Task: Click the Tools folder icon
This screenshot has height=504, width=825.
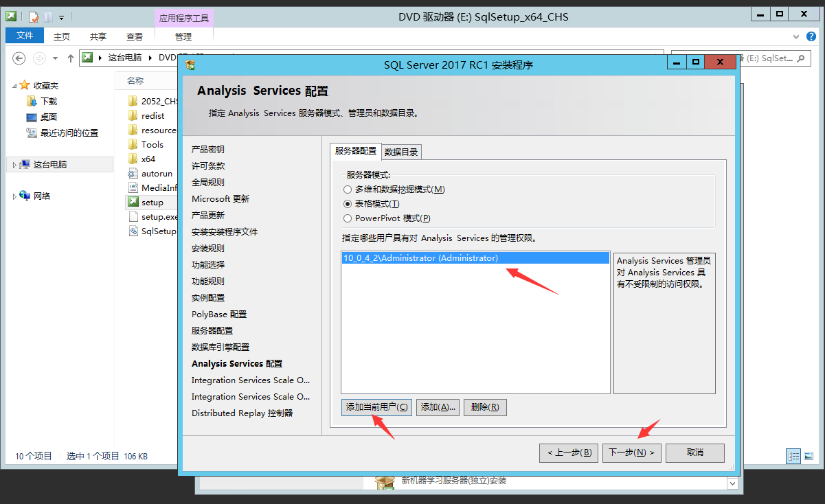Action: (x=133, y=144)
